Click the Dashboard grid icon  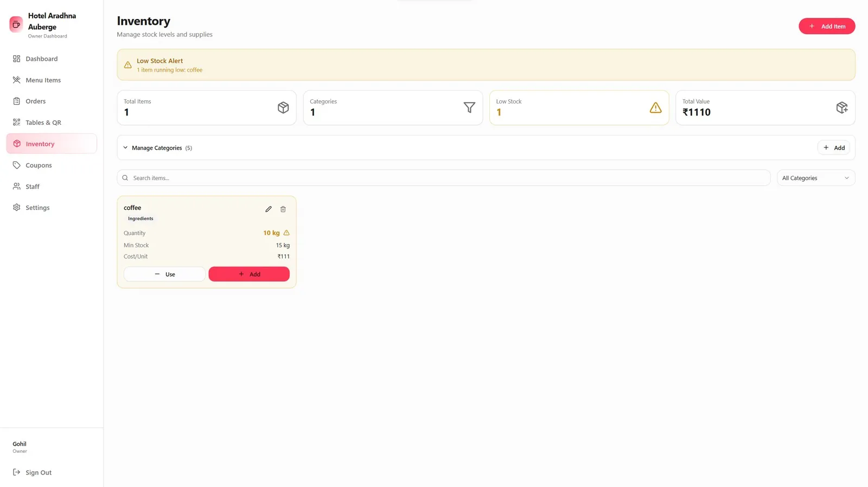17,59
